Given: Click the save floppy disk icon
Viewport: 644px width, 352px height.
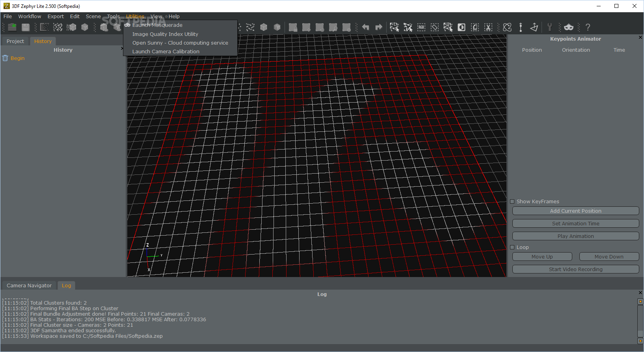Looking at the screenshot, I should coord(26,27).
